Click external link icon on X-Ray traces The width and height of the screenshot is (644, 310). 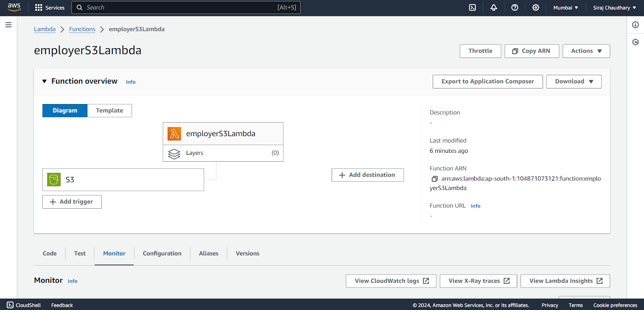[x=507, y=281]
